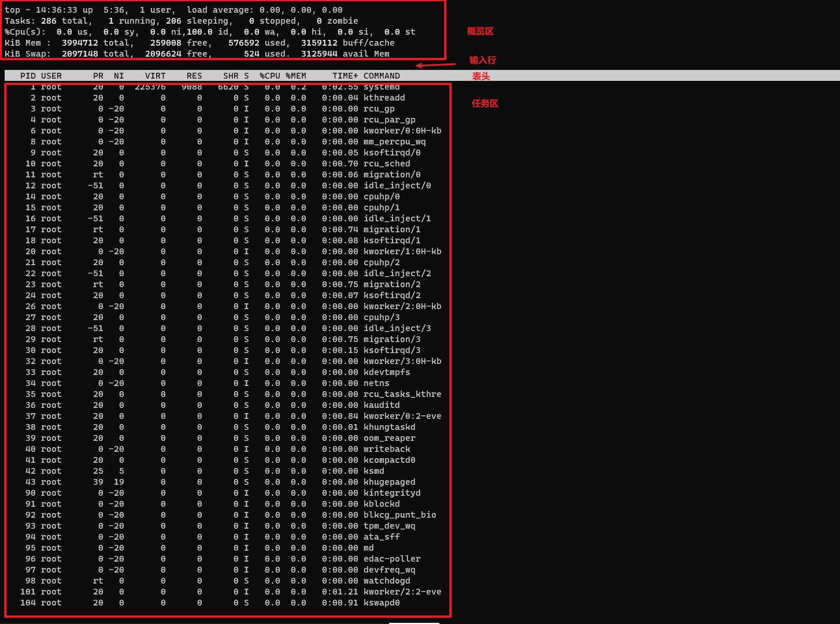The width and height of the screenshot is (840, 624).
Task: Click the %CPU column header
Action: pos(270,76)
